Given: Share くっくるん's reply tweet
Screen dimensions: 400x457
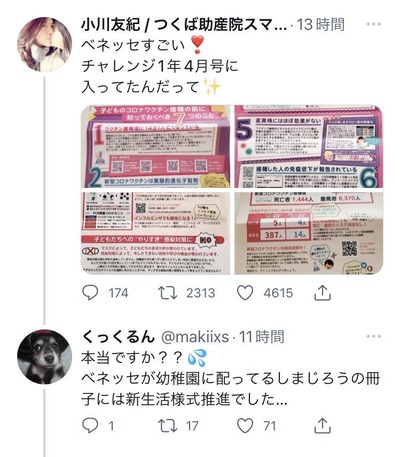Looking at the screenshot, I should [x=322, y=425].
